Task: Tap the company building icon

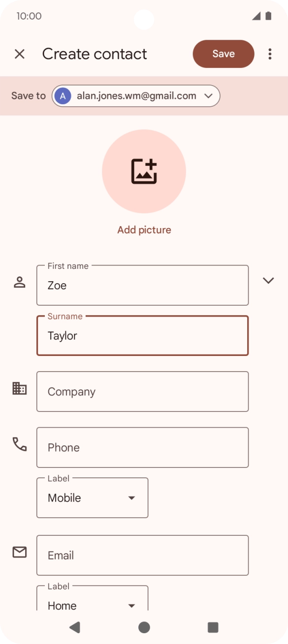Action: click(20, 388)
